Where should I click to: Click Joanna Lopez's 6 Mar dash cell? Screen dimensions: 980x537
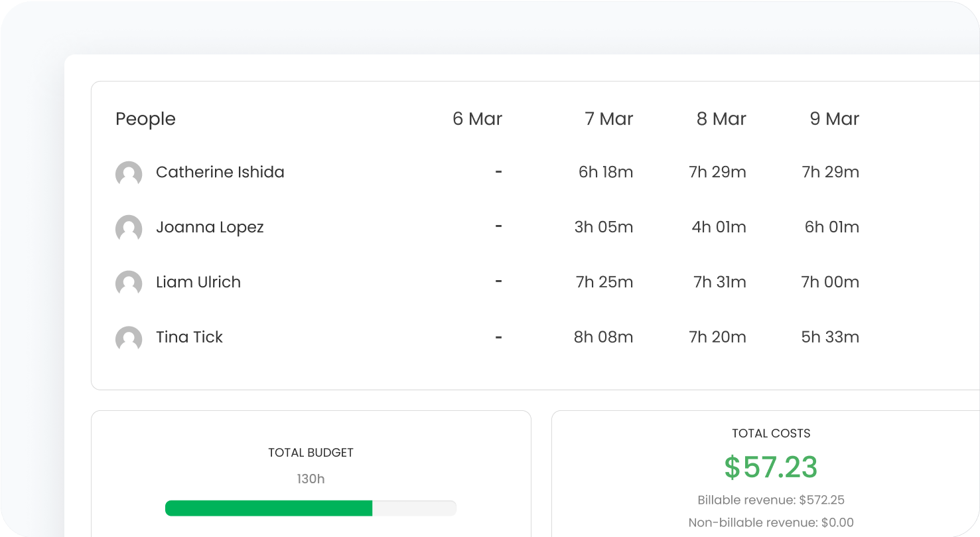click(x=498, y=227)
